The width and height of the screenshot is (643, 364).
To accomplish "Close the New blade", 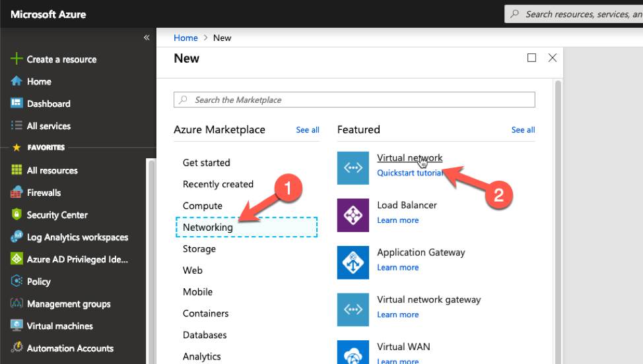I will tap(553, 58).
